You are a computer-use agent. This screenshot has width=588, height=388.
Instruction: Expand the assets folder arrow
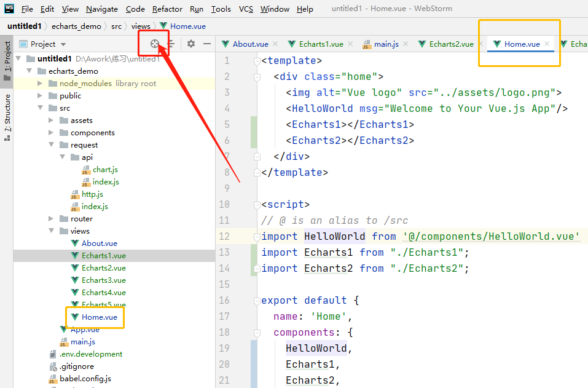51,121
